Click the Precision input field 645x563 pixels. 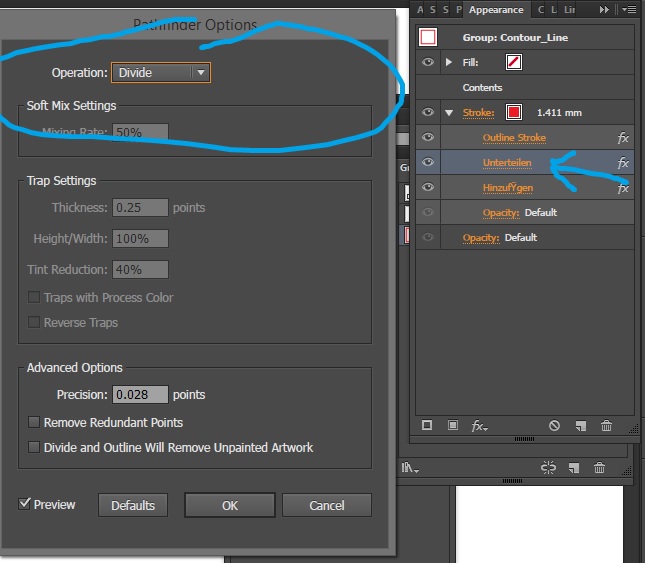140,394
